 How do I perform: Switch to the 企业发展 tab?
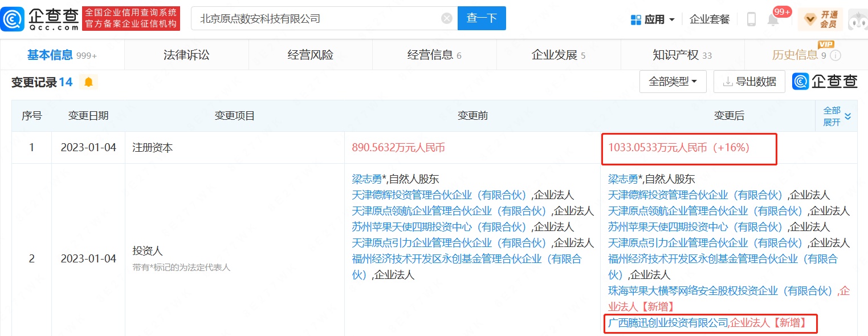559,55
